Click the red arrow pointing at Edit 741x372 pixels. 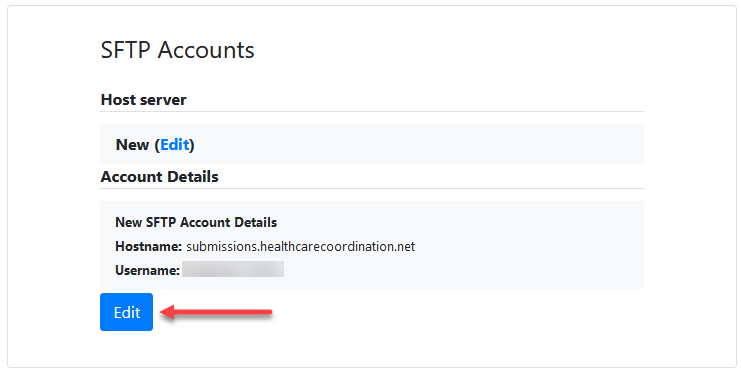pos(216,312)
